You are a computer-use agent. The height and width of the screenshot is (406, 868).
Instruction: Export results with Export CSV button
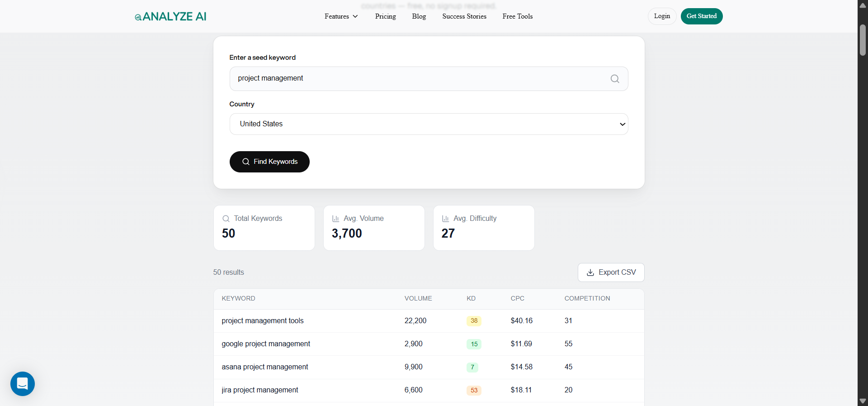click(611, 272)
